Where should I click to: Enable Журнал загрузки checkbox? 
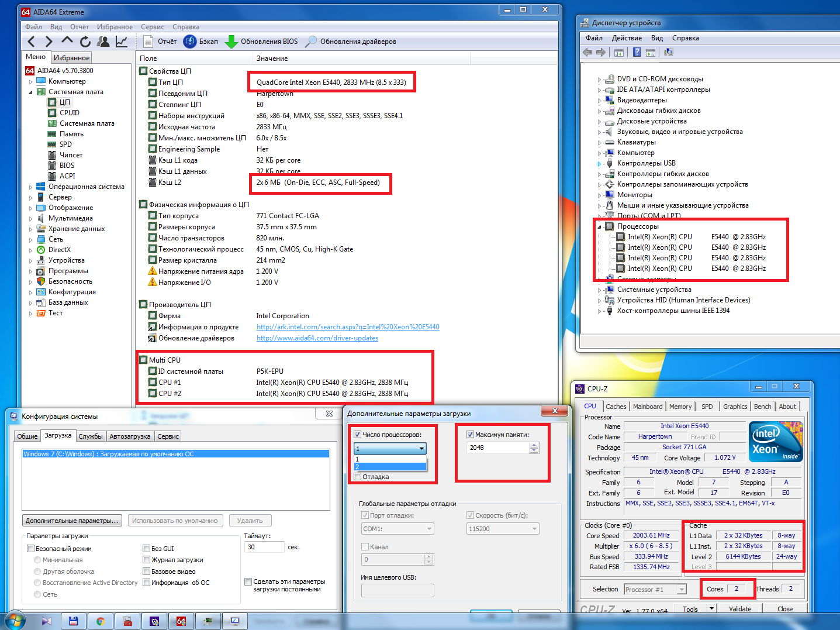point(146,560)
